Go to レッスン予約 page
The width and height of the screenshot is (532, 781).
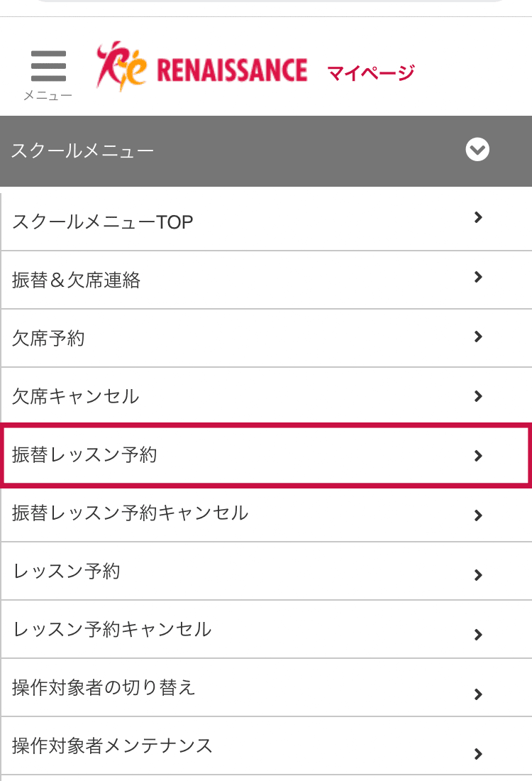pos(266,572)
